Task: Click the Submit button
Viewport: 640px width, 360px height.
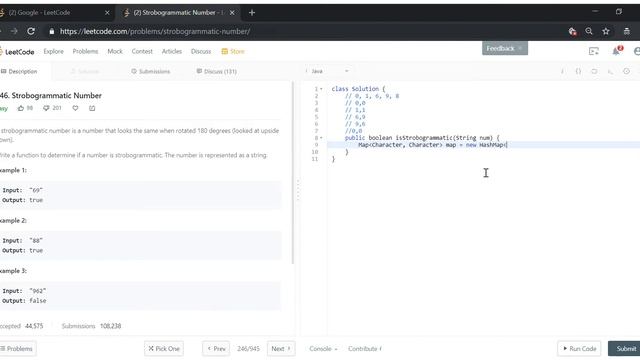Action: click(x=624, y=349)
